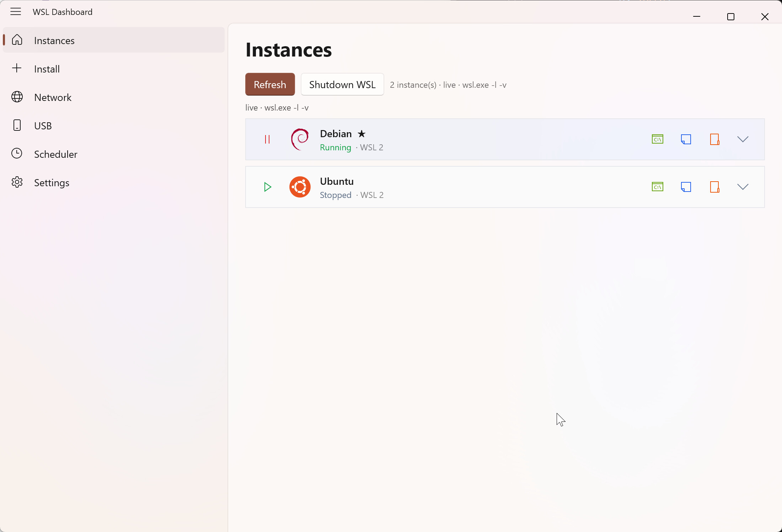
Task: Open the hamburger navigation menu
Action: point(16,12)
